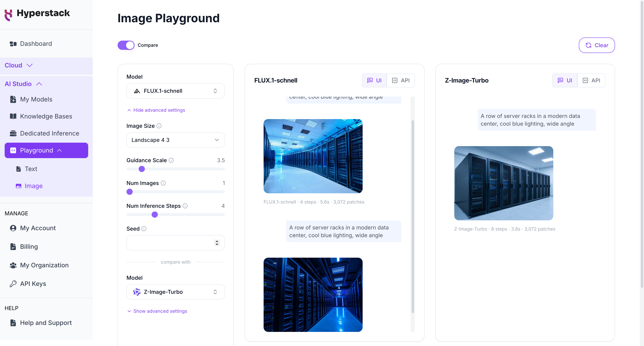The width and height of the screenshot is (644, 346).
Task: Click the Seed input field
Action: click(175, 243)
